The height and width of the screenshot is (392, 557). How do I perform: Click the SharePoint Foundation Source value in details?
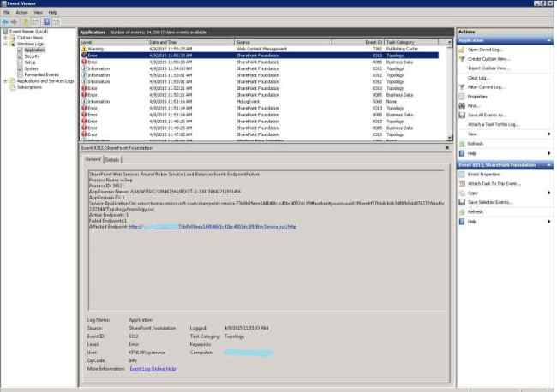tap(152, 328)
